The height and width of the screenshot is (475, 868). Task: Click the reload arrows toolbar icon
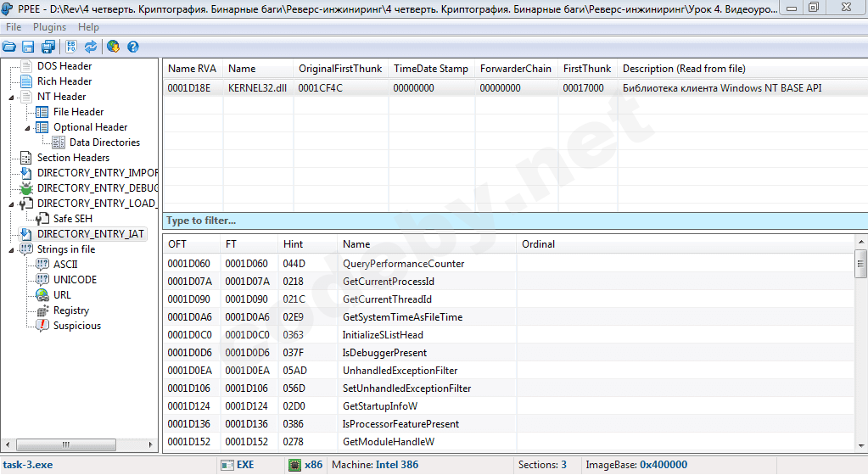click(90, 47)
